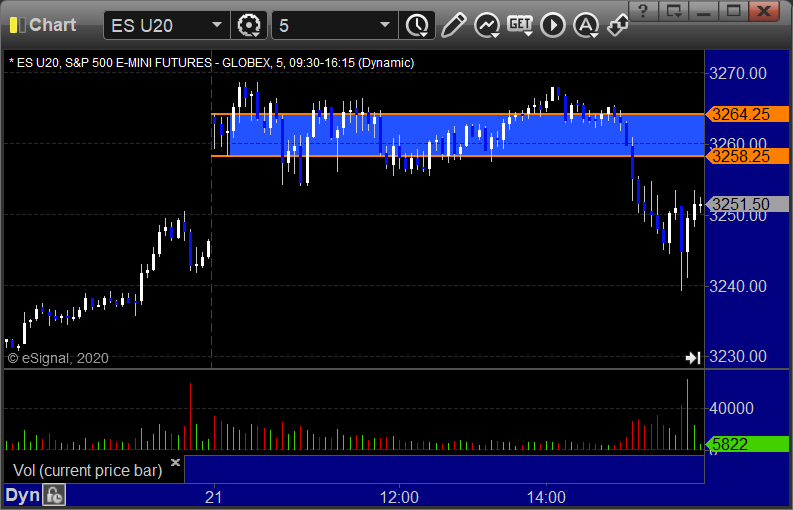Click the trade arrows icon
793x510 pixels.
point(618,25)
